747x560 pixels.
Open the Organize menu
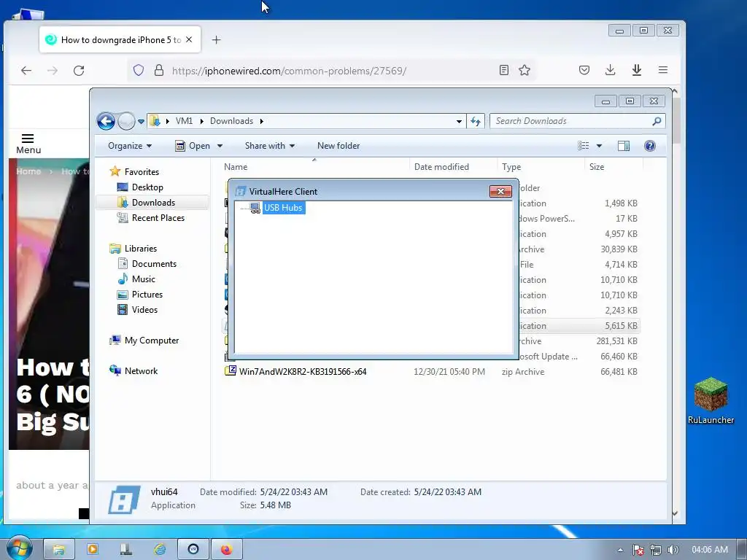pos(130,146)
